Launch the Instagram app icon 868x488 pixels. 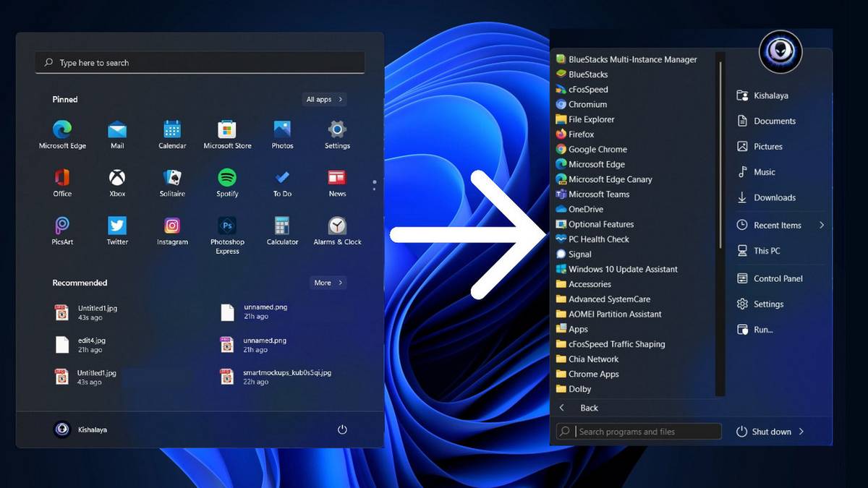click(x=172, y=227)
